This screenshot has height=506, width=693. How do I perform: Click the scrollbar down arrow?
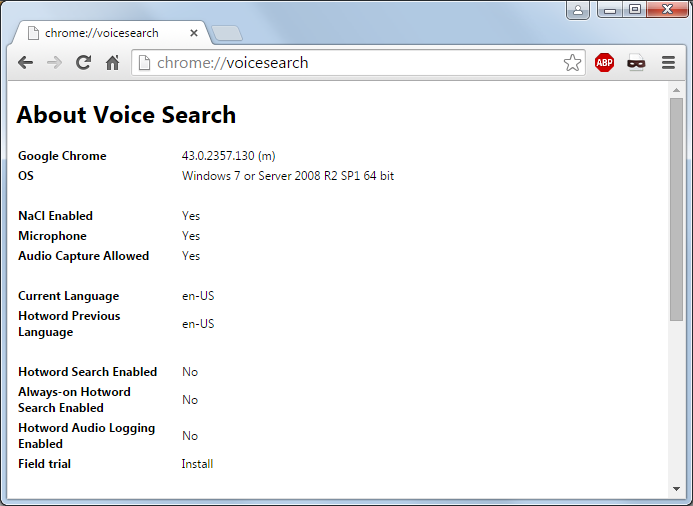point(676,489)
